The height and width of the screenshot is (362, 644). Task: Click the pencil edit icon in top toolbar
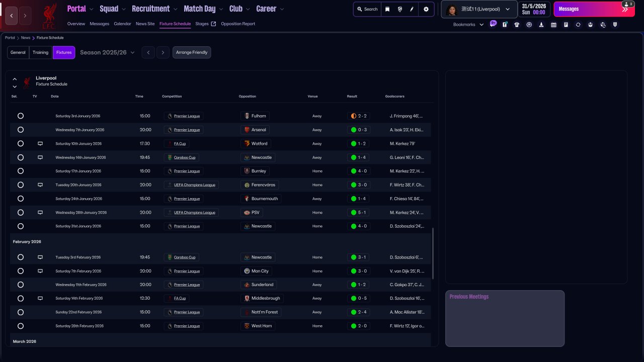412,9
